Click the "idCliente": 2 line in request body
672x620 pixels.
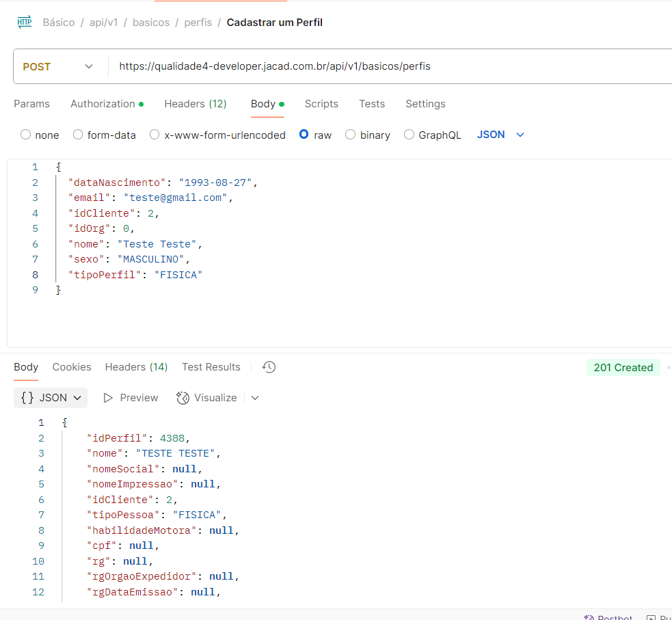click(113, 213)
